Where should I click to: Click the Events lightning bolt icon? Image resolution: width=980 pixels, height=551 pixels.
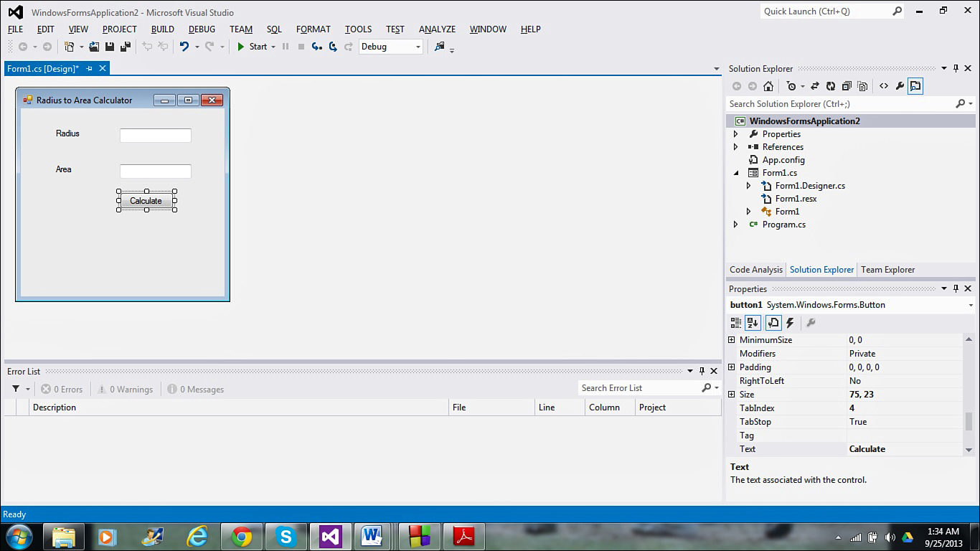(x=790, y=323)
